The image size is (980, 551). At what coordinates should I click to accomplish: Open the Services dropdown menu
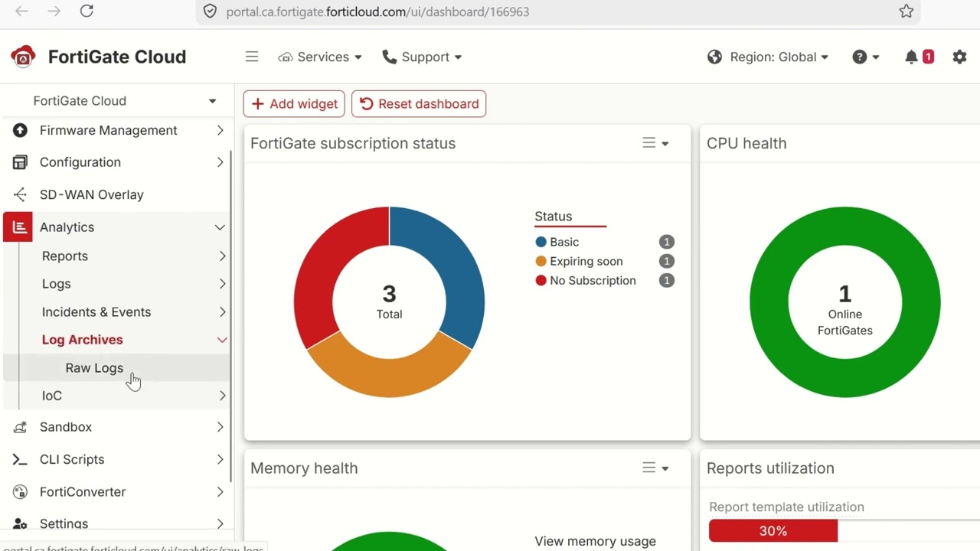(x=320, y=57)
